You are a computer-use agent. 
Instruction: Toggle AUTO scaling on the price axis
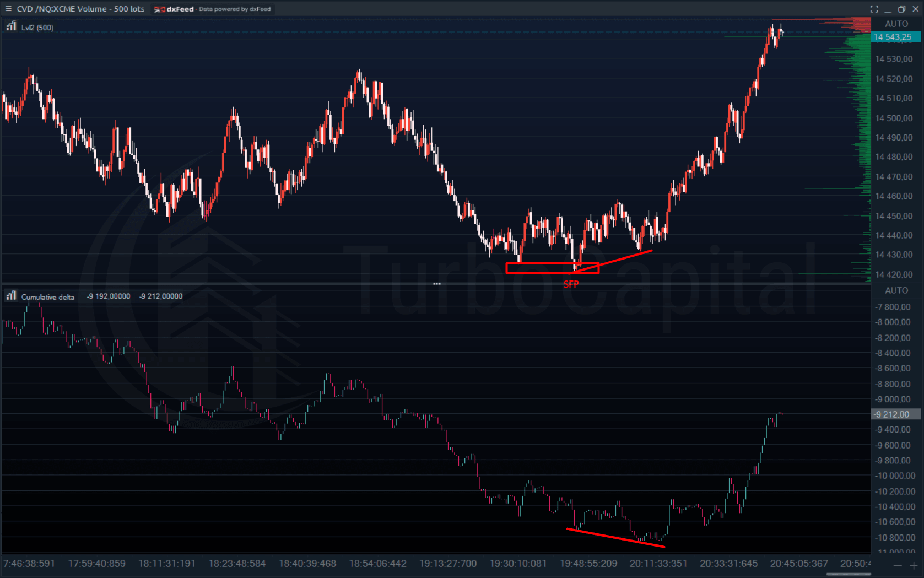[x=896, y=24]
